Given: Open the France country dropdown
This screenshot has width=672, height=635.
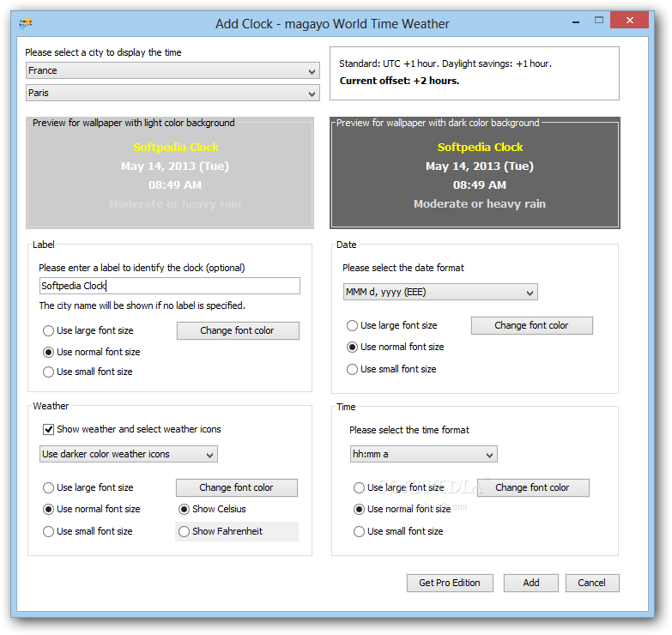Looking at the screenshot, I should [173, 70].
